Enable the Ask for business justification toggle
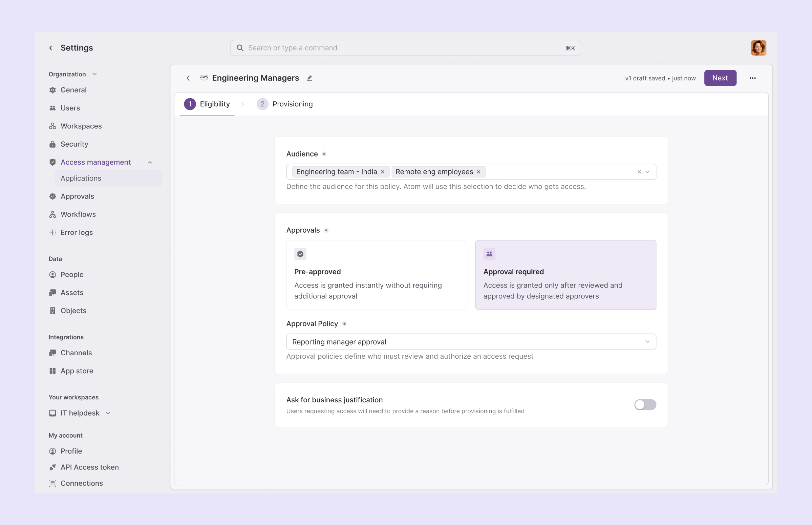The height and width of the screenshot is (525, 812). (645, 405)
